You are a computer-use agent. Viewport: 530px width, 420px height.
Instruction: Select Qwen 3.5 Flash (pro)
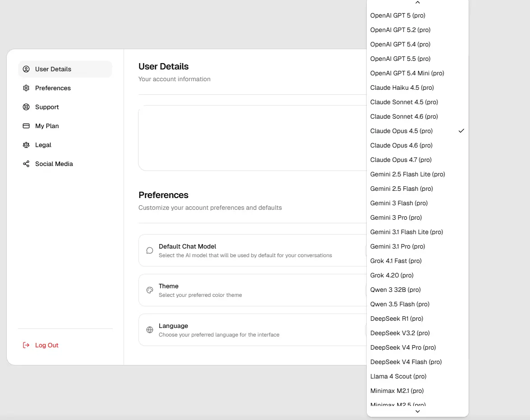click(x=417, y=304)
